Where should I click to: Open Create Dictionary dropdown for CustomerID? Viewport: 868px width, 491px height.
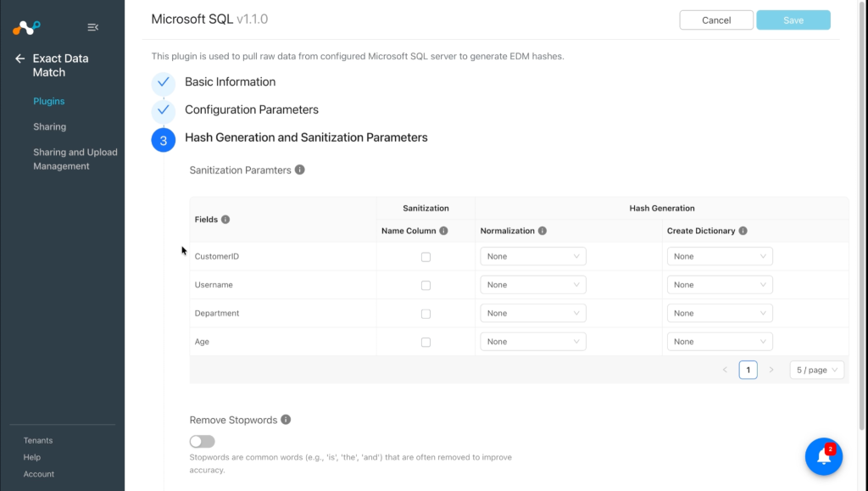tap(720, 256)
